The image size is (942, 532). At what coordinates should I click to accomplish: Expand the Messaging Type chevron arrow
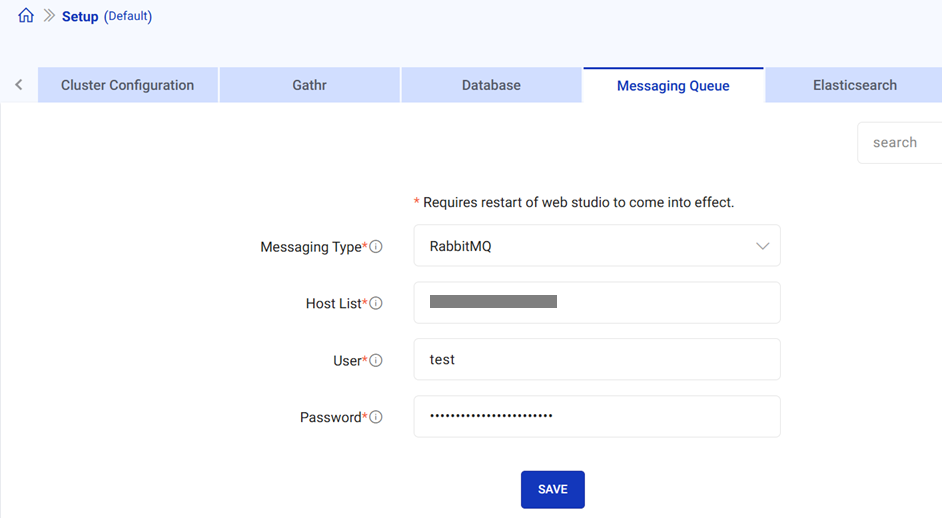(762, 246)
